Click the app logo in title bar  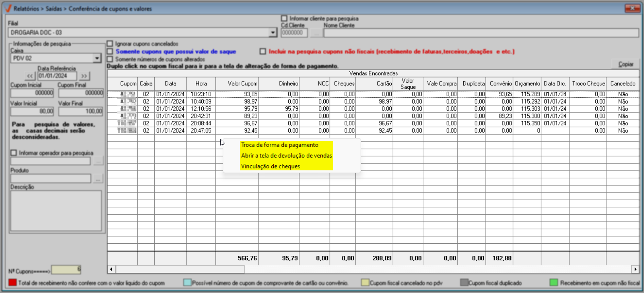pos(8,9)
